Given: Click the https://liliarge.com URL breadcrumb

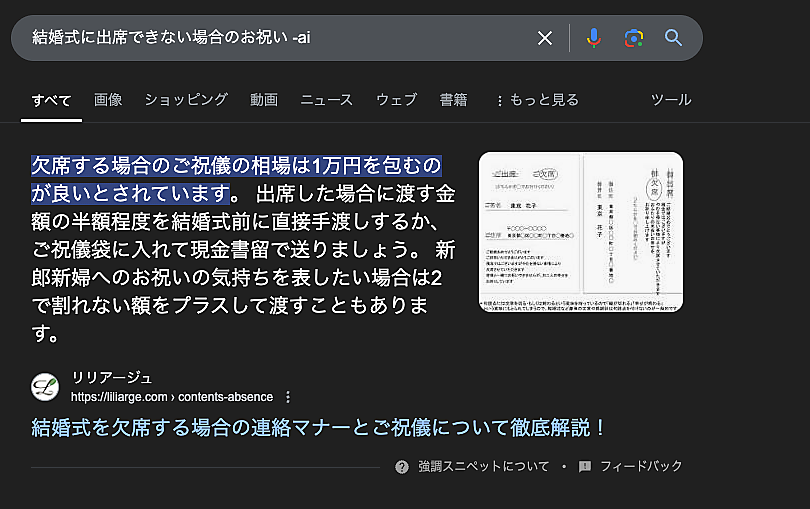Looking at the screenshot, I should pyautogui.click(x=172, y=397).
